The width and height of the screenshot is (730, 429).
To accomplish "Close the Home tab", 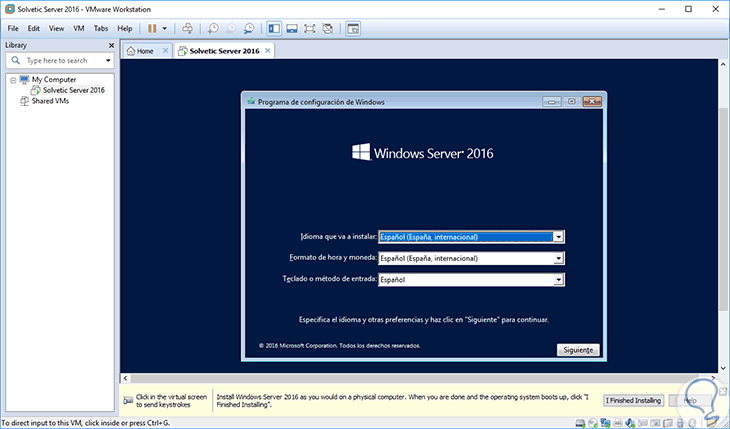I will tap(165, 51).
